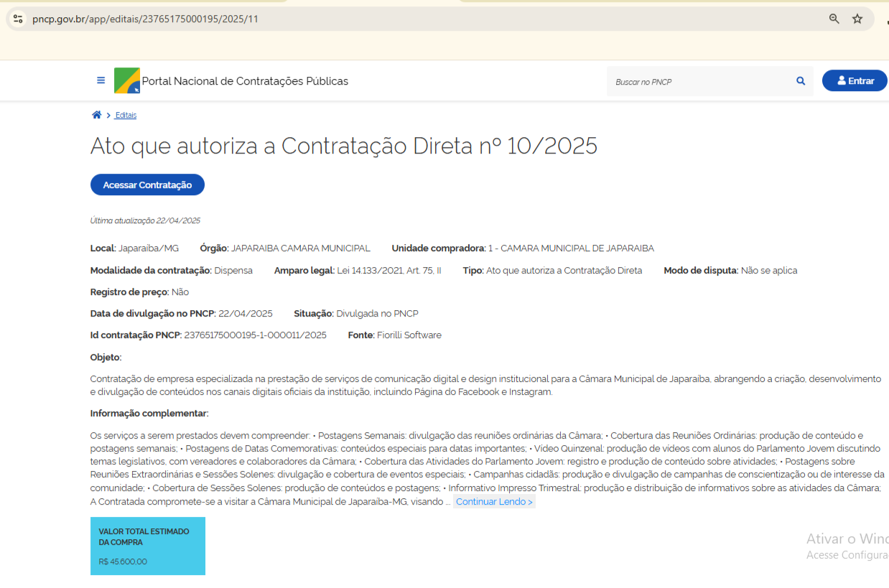Bookmark this page with the star icon
This screenshot has width=889, height=588.
(857, 19)
